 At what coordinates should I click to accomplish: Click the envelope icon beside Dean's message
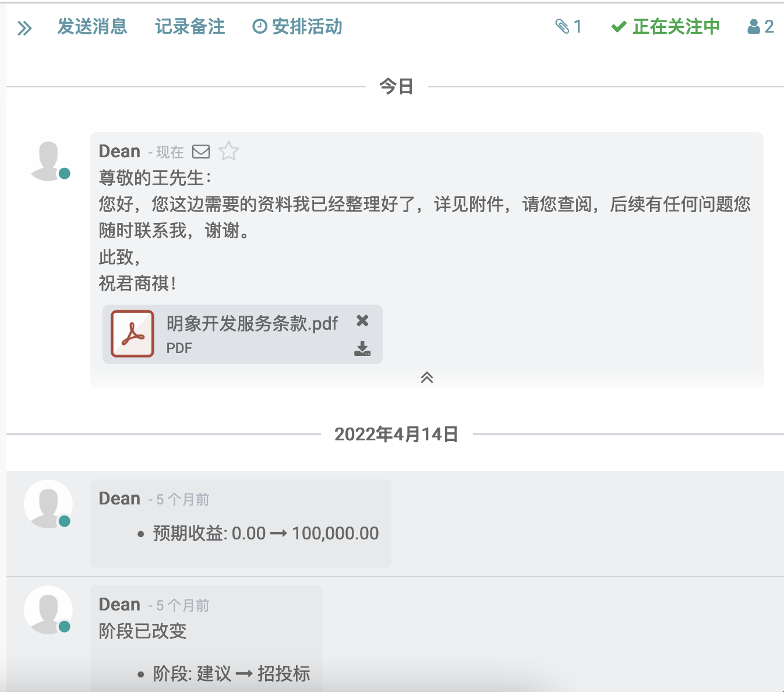tap(201, 152)
